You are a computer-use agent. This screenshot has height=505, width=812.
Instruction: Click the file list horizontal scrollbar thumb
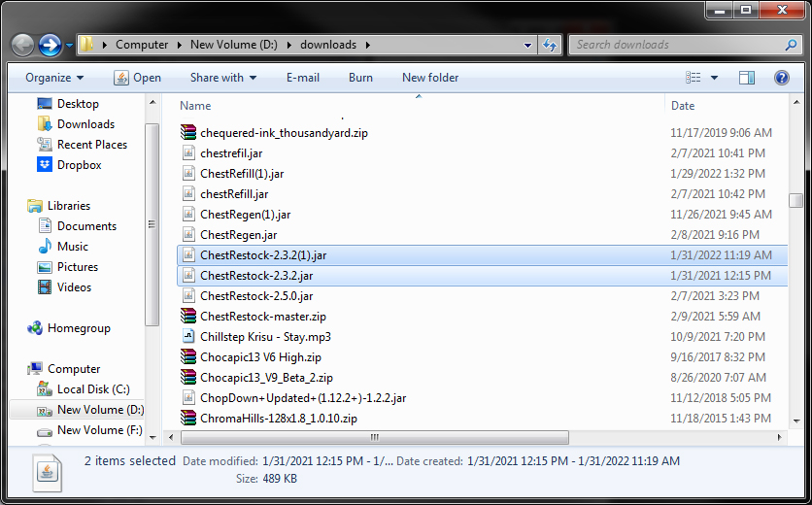pos(374,438)
